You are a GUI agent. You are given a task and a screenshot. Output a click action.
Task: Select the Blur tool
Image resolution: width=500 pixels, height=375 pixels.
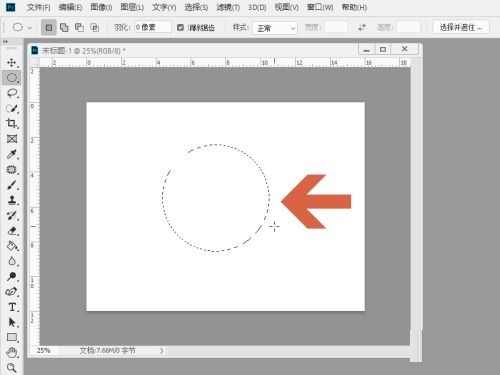tap(12, 261)
